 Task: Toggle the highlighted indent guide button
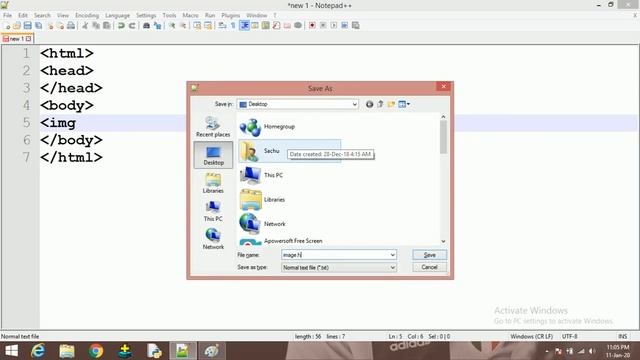click(x=244, y=25)
